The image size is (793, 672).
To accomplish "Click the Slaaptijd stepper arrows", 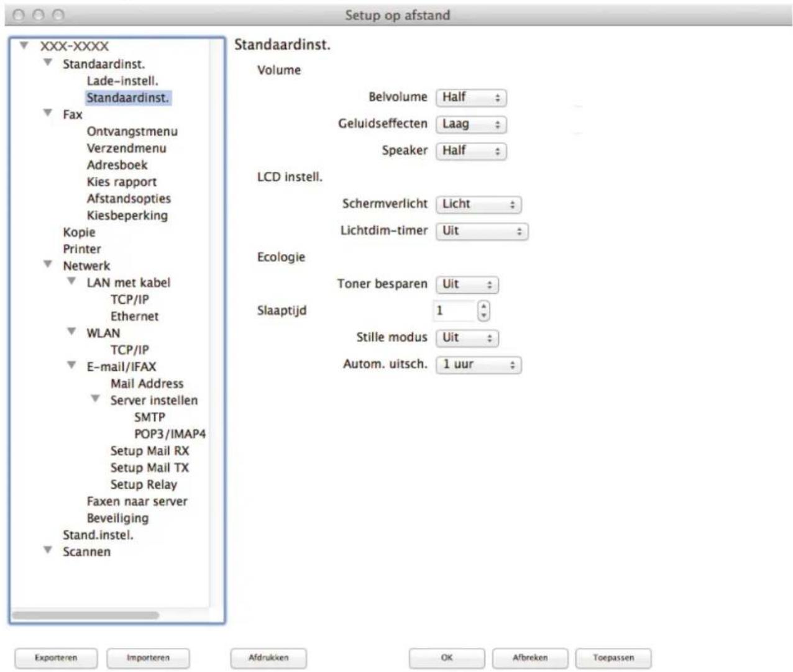I will [484, 311].
